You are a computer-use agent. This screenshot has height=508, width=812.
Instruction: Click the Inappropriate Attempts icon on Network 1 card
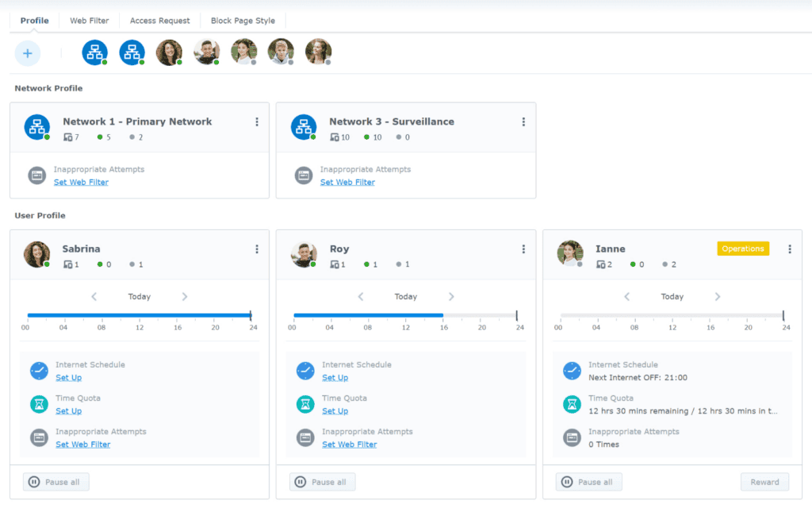(x=36, y=175)
